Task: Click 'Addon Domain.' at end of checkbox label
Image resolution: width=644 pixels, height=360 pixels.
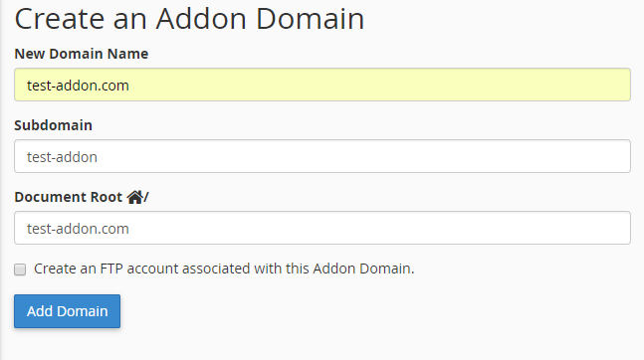Action: tap(364, 269)
